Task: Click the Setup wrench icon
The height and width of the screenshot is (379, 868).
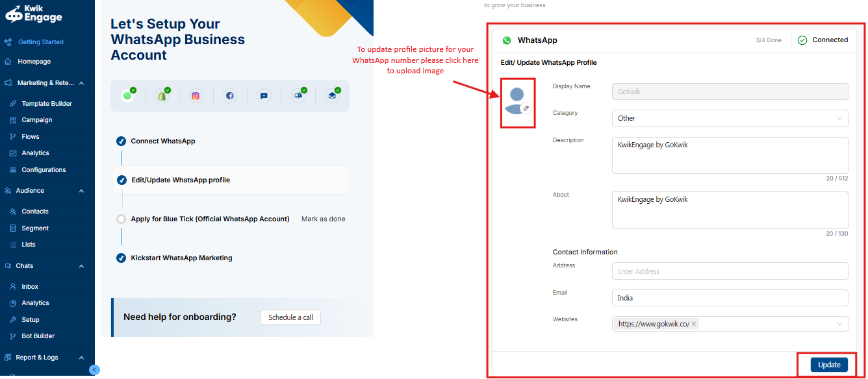Action: [x=14, y=320]
